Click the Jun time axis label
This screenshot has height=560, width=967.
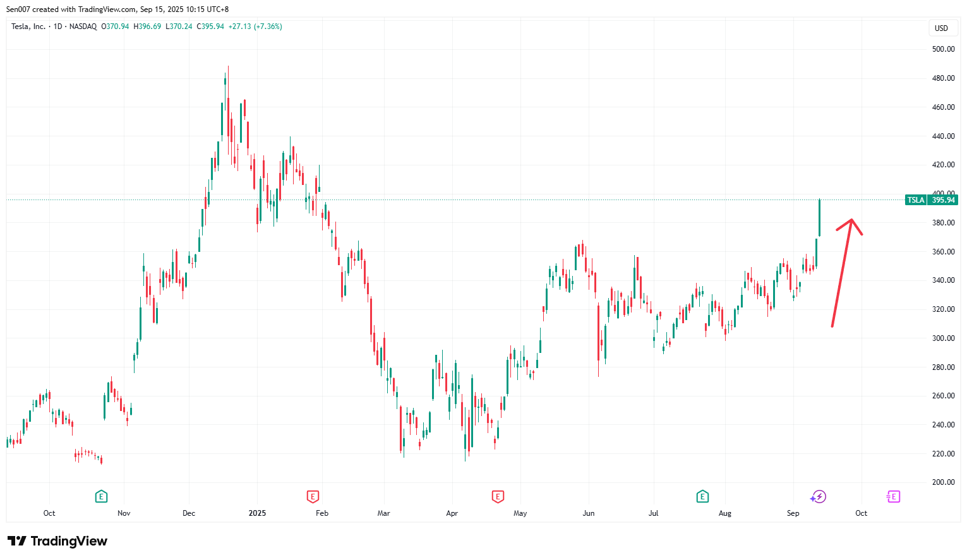pyautogui.click(x=589, y=513)
